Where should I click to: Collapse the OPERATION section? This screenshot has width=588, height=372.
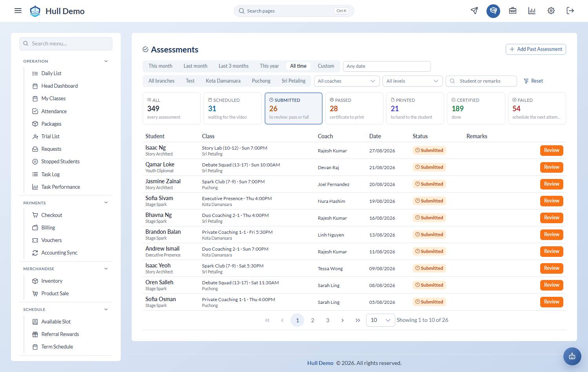[106, 61]
